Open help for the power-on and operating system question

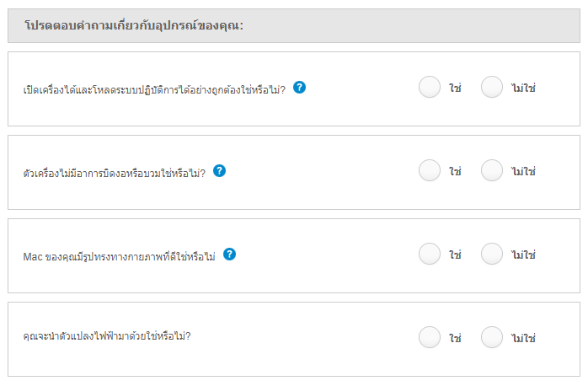coord(299,88)
